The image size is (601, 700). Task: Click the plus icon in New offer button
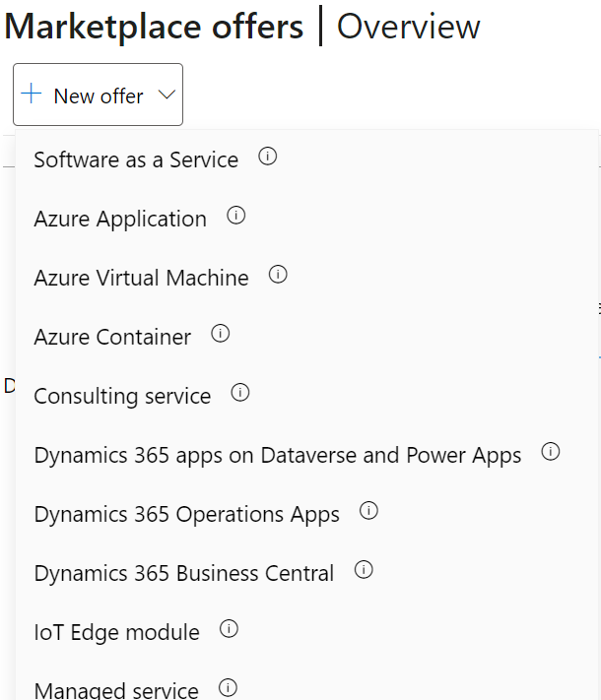(x=32, y=94)
